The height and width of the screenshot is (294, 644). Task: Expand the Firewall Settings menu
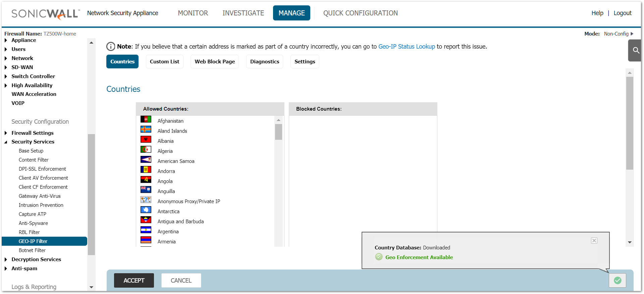(6, 133)
